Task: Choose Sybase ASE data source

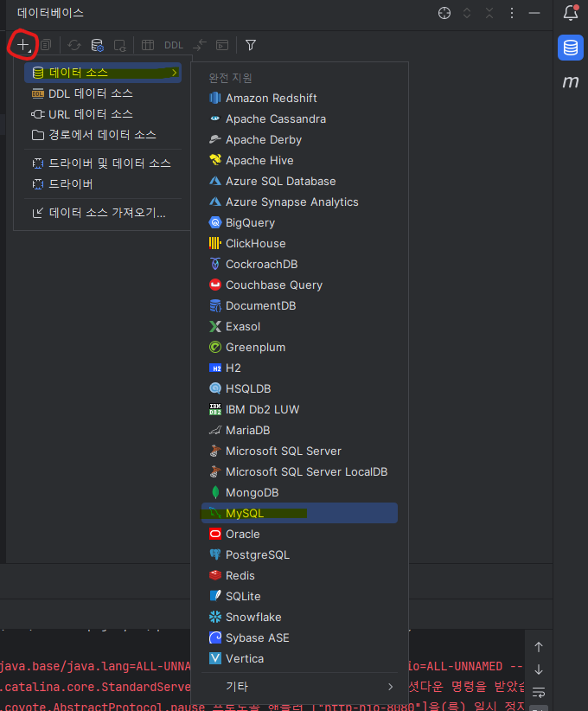Action: (x=300, y=638)
